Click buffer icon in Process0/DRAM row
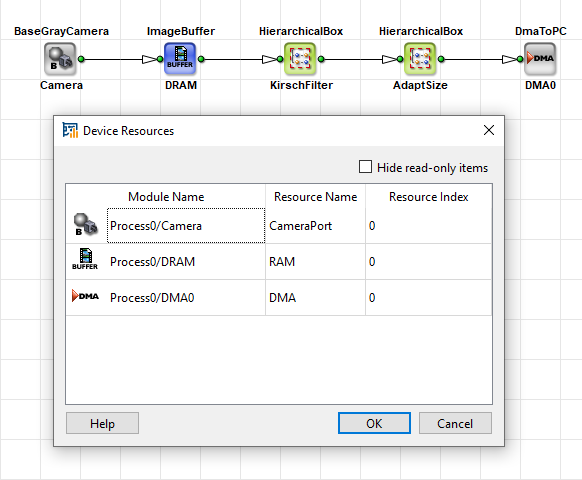 (85, 259)
